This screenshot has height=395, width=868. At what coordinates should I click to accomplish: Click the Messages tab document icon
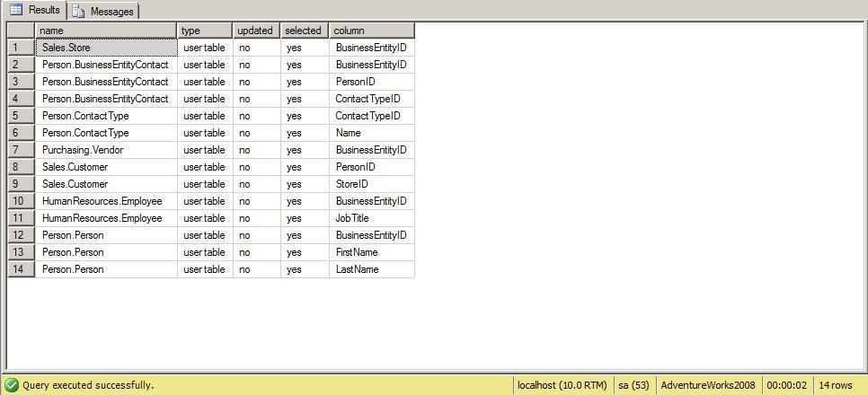click(78, 11)
